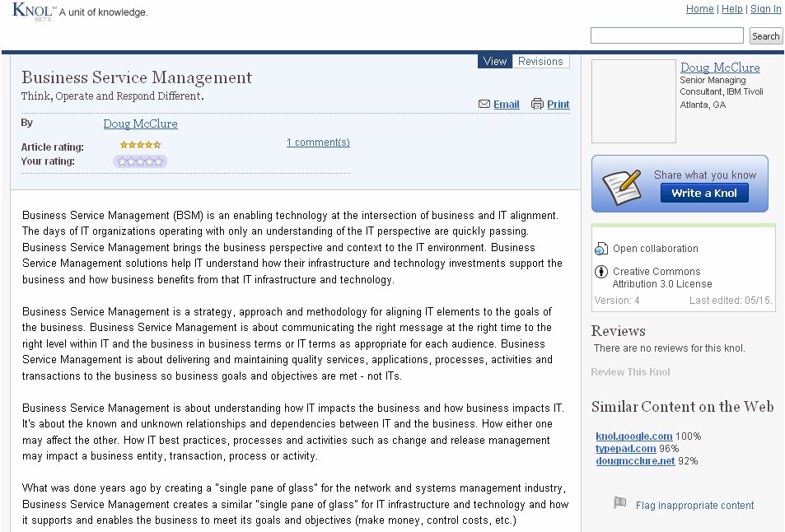
Task: Click the 'Atlanta, GA' location text
Action: pyautogui.click(x=703, y=105)
